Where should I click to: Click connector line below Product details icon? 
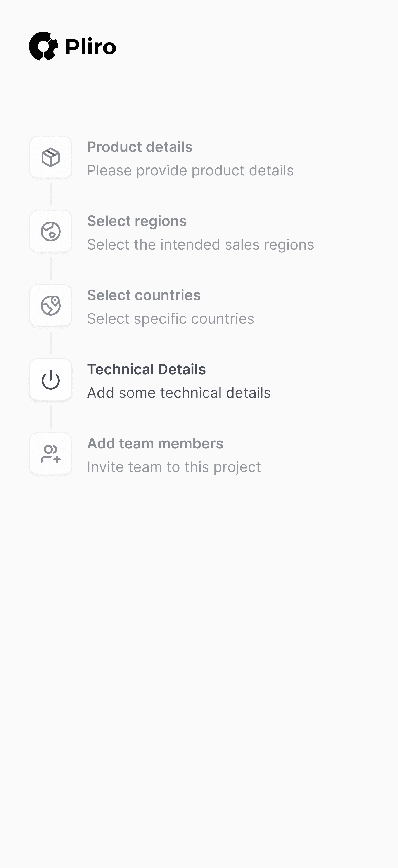point(51,194)
